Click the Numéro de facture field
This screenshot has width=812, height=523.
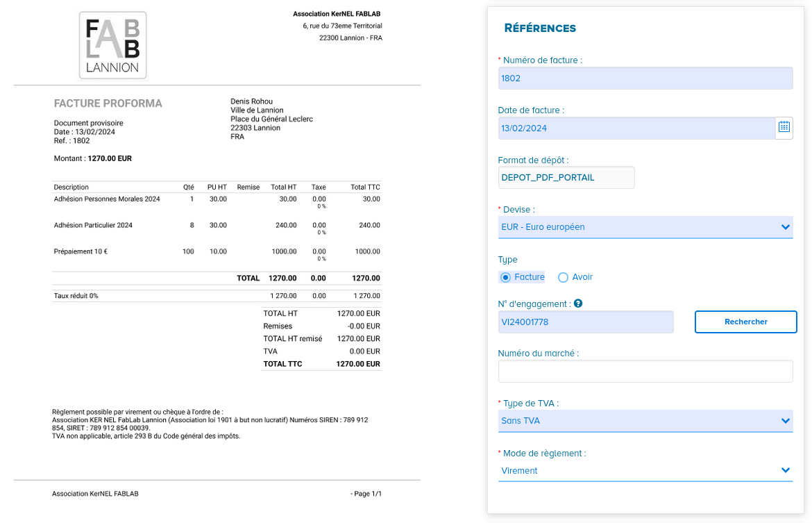(645, 78)
